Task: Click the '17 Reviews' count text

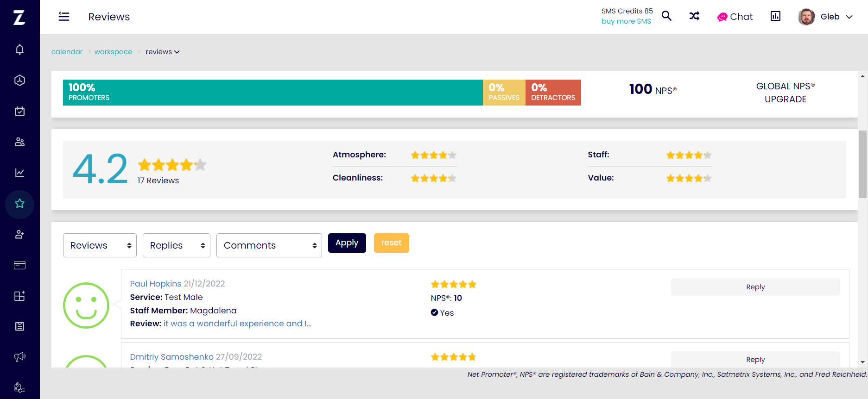Action: [158, 181]
